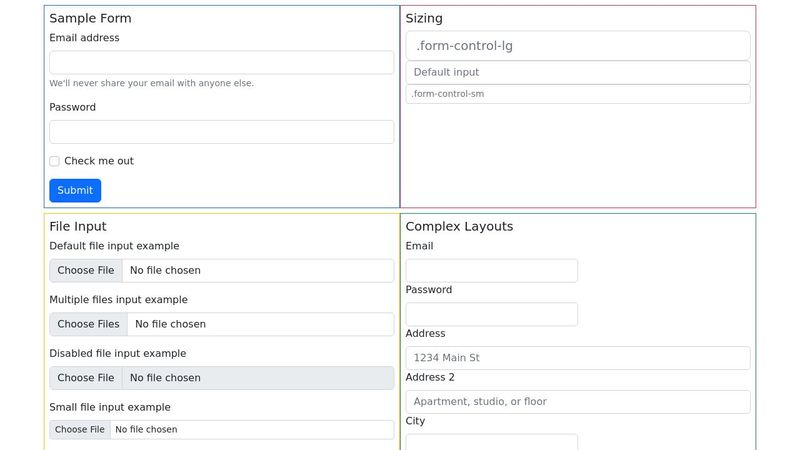Toggle the Check me out checkbox
Image resolution: width=800 pixels, height=450 pixels.
[x=55, y=161]
